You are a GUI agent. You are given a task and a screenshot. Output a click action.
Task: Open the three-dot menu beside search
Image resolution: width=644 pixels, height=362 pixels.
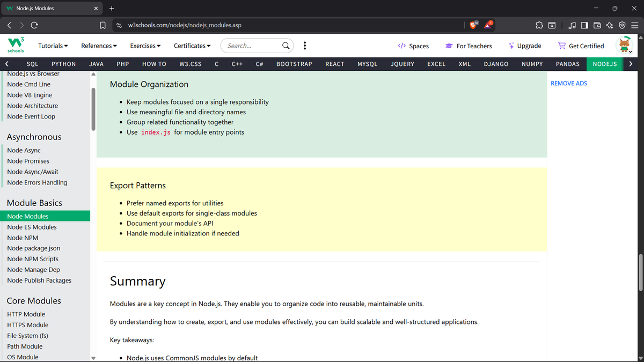coord(305,46)
